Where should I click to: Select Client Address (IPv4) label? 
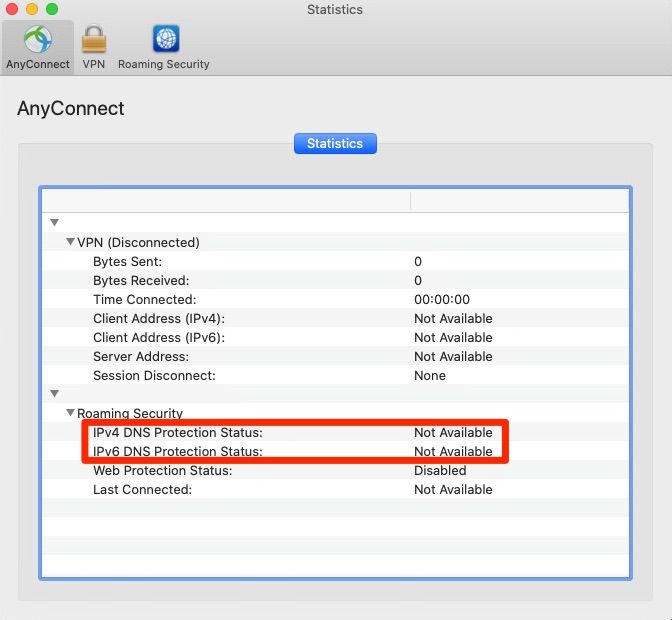coord(159,318)
